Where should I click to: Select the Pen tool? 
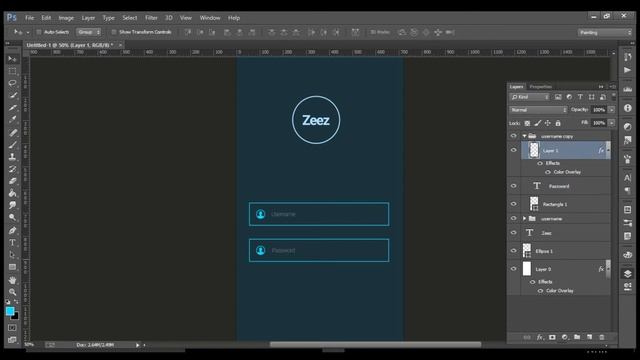pyautogui.click(x=12, y=230)
